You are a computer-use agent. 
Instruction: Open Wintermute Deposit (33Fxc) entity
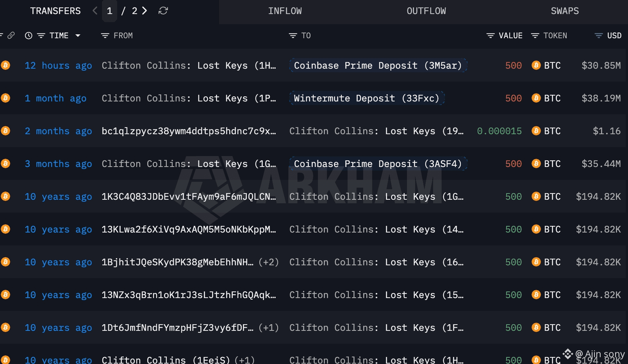(x=367, y=98)
